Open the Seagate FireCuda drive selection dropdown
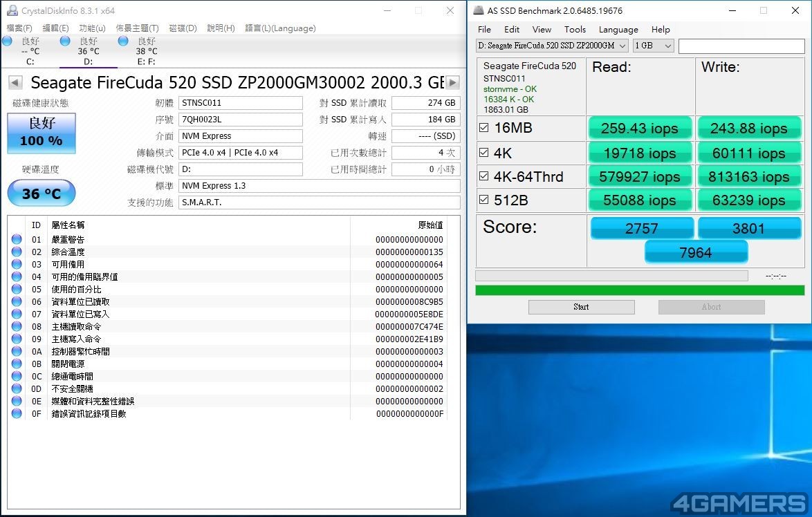The height and width of the screenshot is (517, 812). (552, 46)
